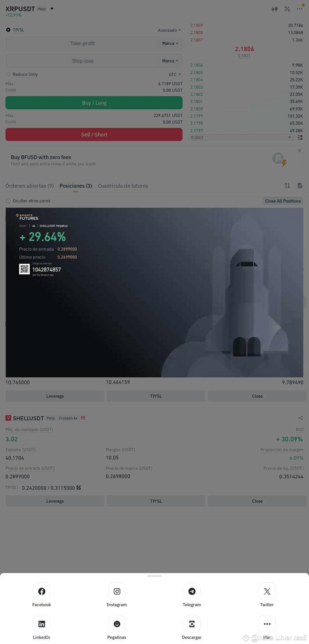
Task: Focus the Stop-loss input field
Action: coord(82,61)
